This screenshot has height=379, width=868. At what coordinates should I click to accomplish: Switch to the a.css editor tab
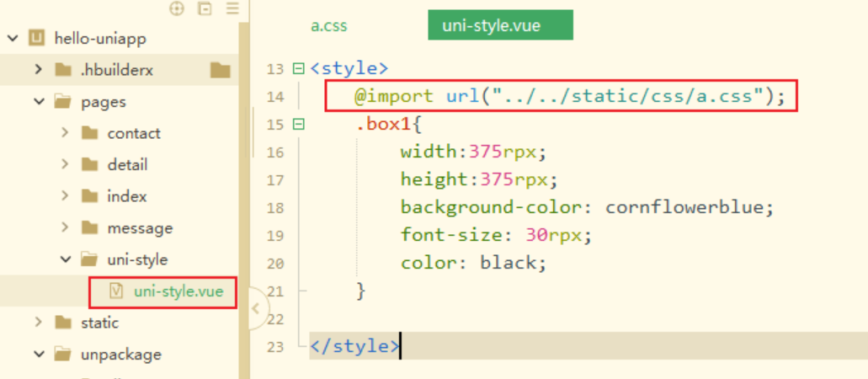click(x=329, y=26)
